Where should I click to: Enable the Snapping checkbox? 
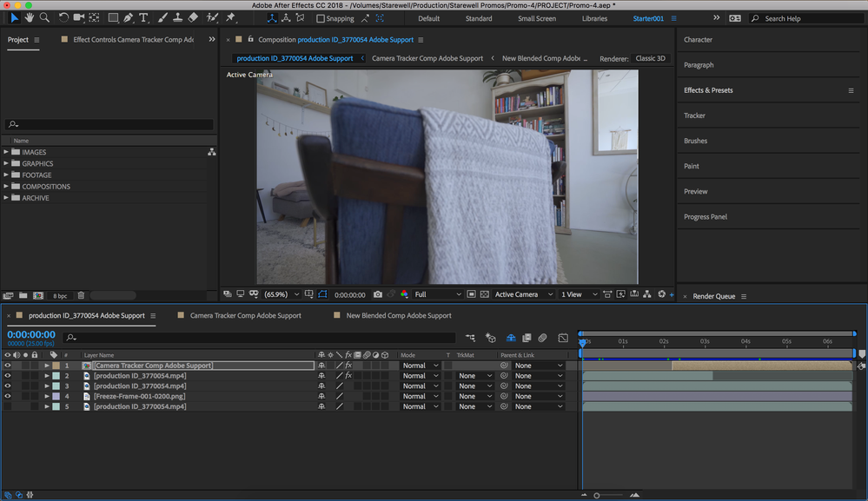[321, 18]
